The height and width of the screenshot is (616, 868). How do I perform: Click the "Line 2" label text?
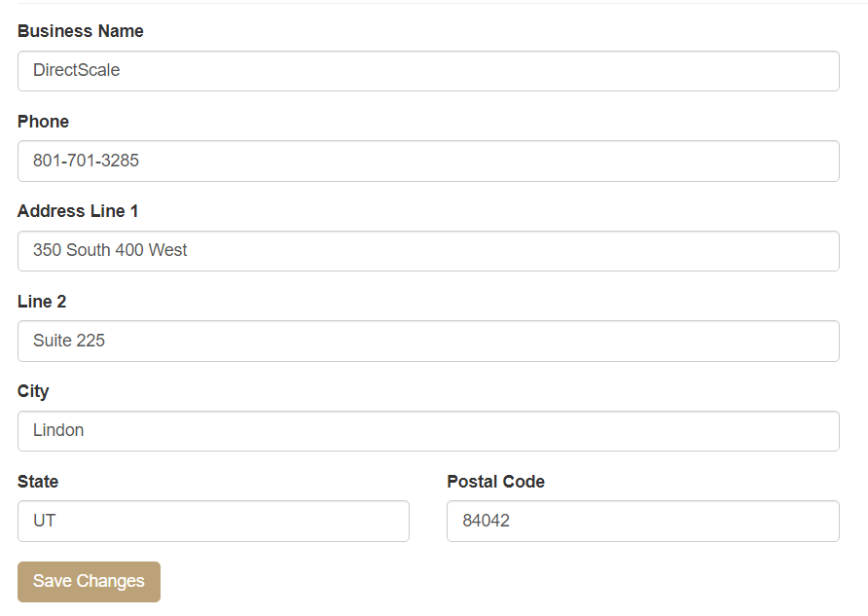[42, 302]
